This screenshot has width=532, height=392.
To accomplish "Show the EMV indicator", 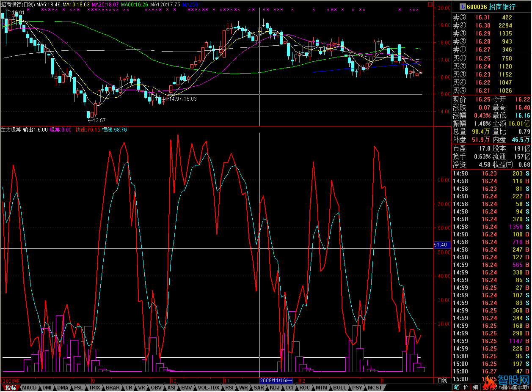I will 187,387.
